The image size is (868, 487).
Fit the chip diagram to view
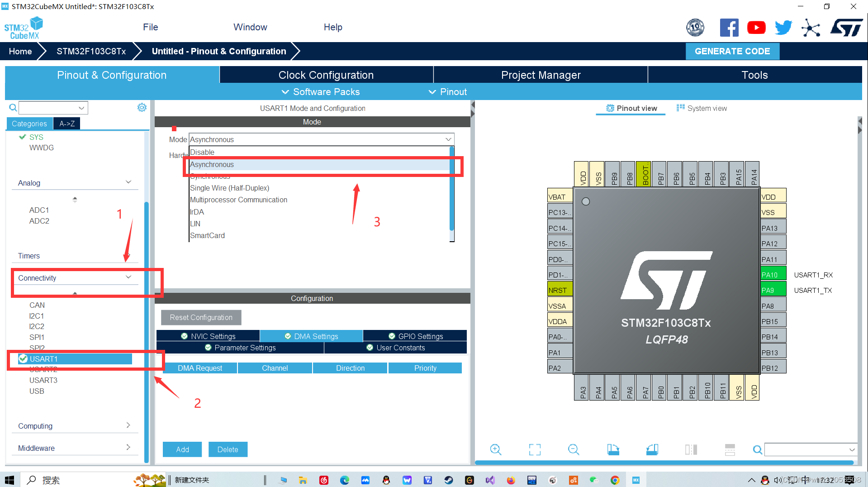535,449
